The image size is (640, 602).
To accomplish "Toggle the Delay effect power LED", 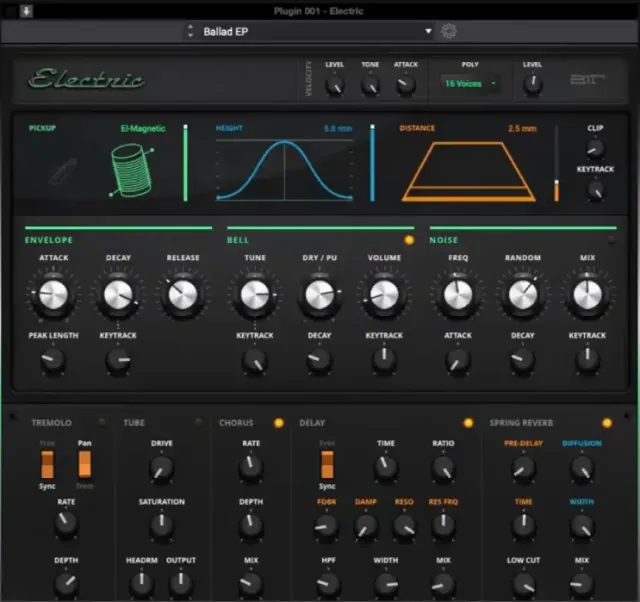I will click(x=468, y=423).
